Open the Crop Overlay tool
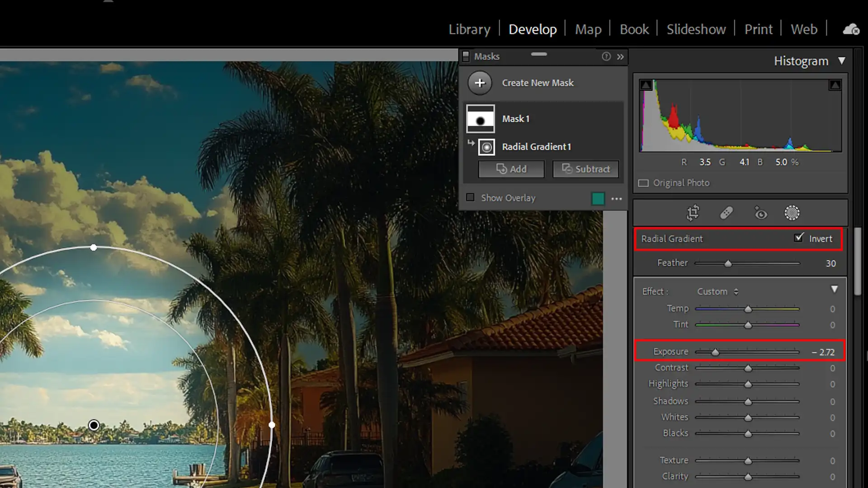The width and height of the screenshot is (868, 488). [x=693, y=213]
